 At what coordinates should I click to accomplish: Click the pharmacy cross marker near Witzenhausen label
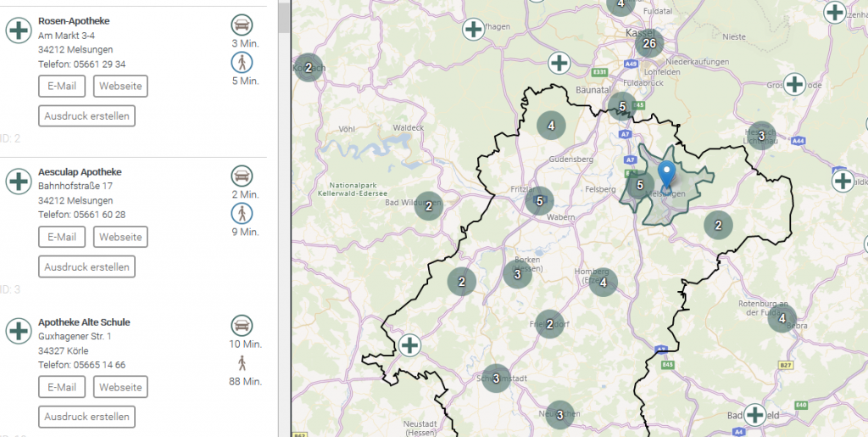(x=835, y=12)
